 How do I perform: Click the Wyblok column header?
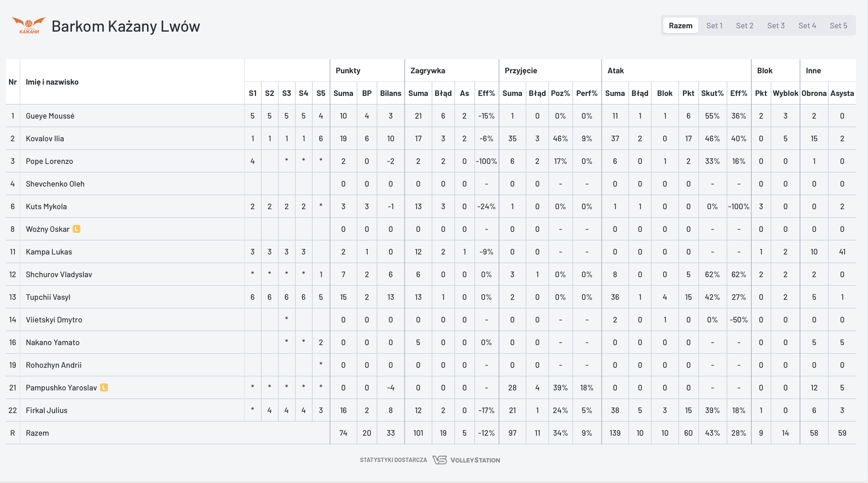point(785,93)
